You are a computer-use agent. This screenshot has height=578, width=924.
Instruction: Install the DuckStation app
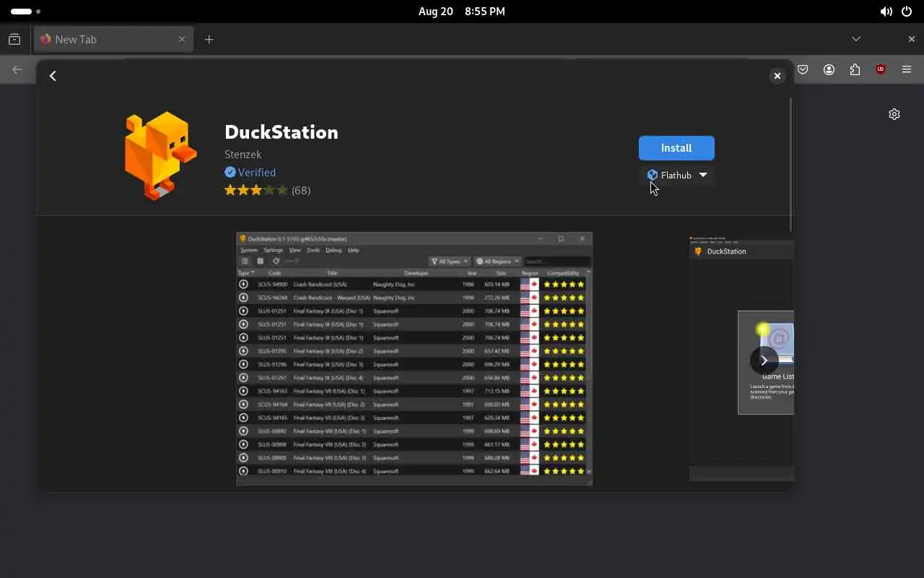pyautogui.click(x=676, y=148)
